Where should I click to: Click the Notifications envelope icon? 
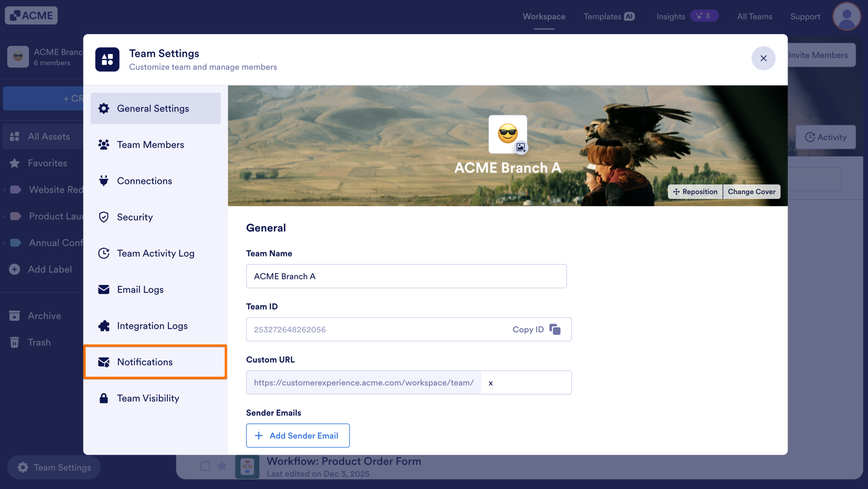[x=104, y=362]
